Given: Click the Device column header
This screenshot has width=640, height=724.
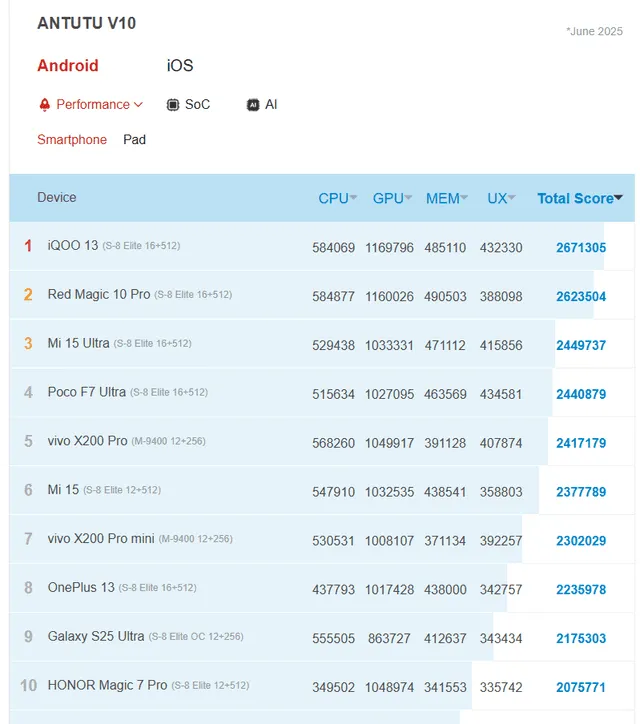Looking at the screenshot, I should tap(57, 198).
